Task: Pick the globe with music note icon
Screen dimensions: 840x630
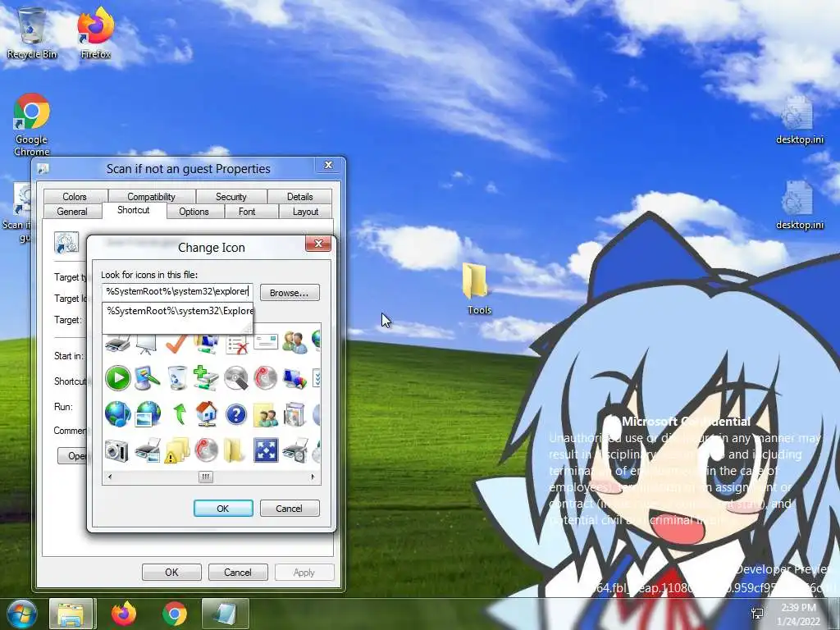Action: click(118, 414)
